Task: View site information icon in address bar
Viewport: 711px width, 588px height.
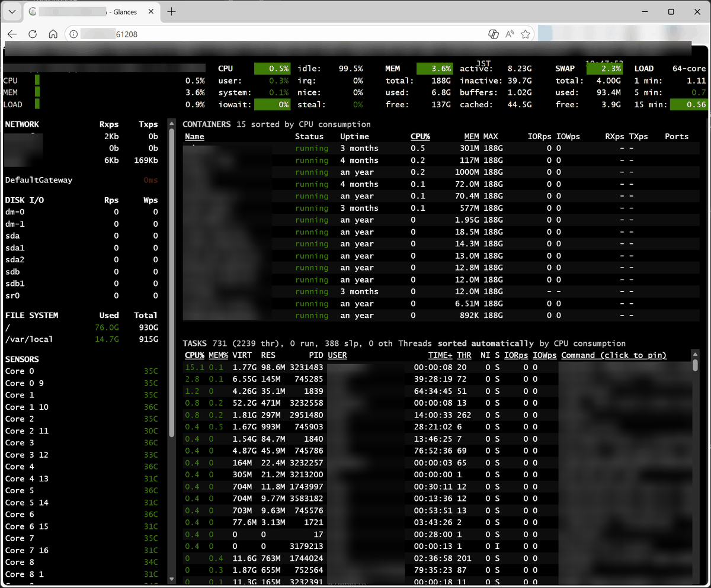Action: (73, 34)
